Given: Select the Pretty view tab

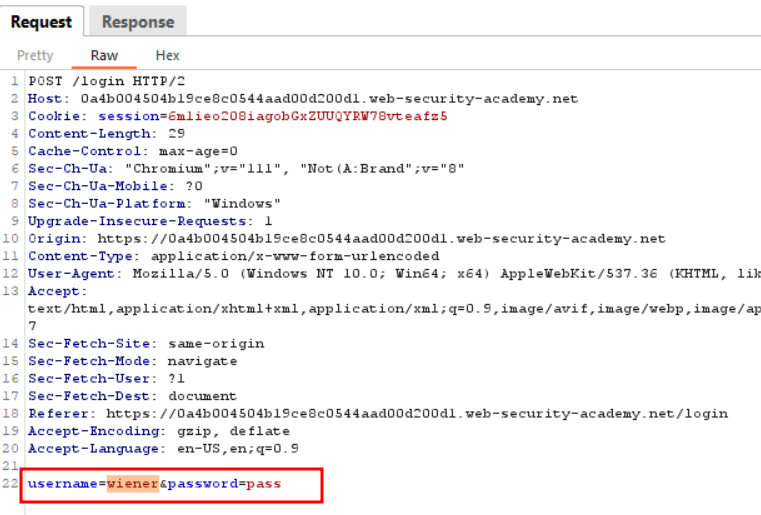Looking at the screenshot, I should [x=35, y=55].
